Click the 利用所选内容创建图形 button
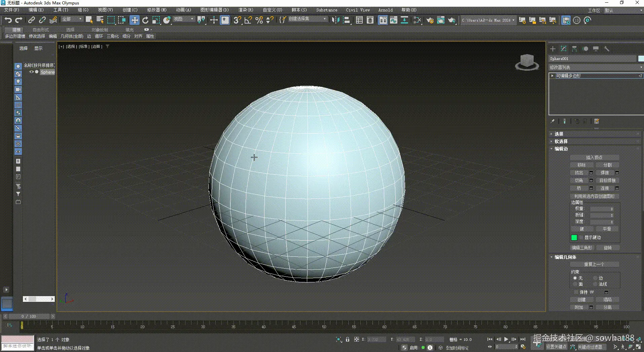The height and width of the screenshot is (352, 644). tap(594, 196)
